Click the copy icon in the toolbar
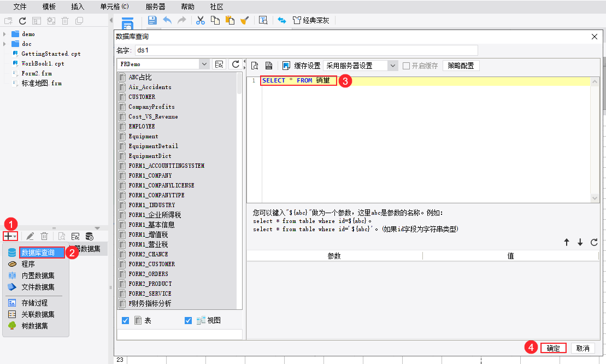 [x=215, y=20]
